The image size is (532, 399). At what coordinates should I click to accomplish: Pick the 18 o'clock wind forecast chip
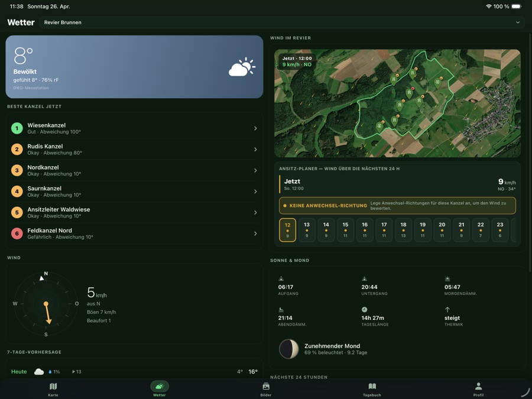(403, 230)
